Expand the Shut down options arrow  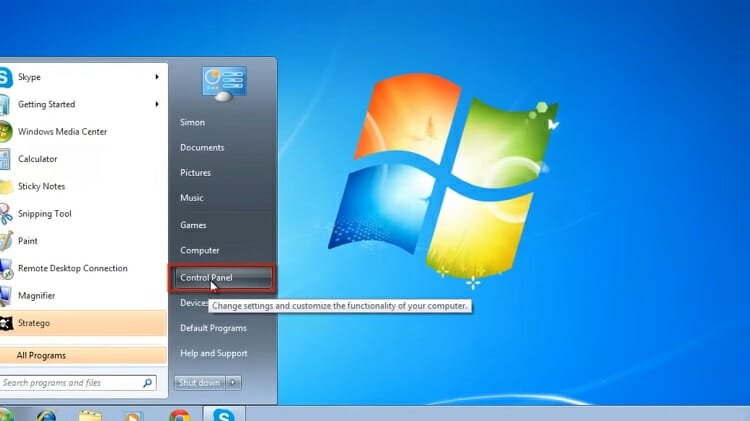point(233,383)
